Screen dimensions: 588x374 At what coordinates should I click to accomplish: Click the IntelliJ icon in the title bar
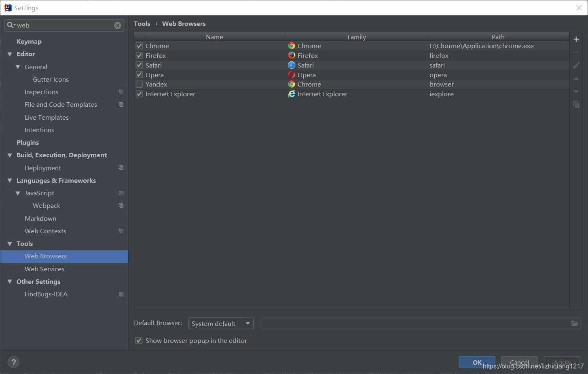coord(8,8)
